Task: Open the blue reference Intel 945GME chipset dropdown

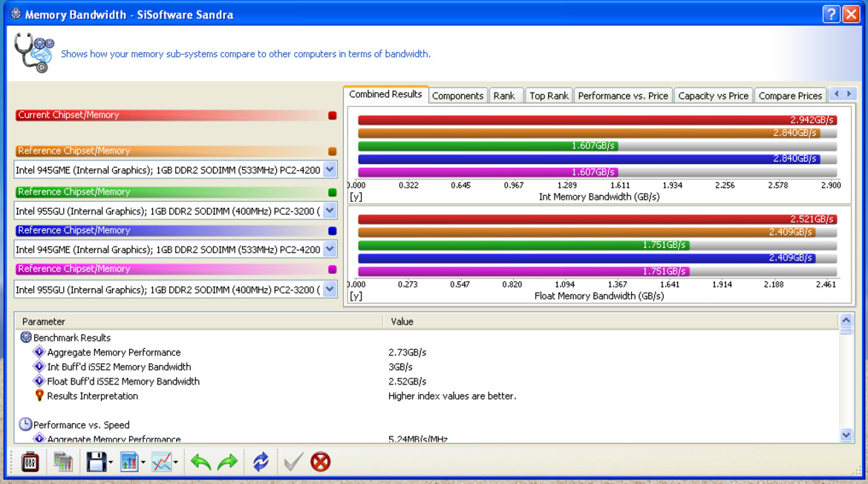Action: point(330,249)
